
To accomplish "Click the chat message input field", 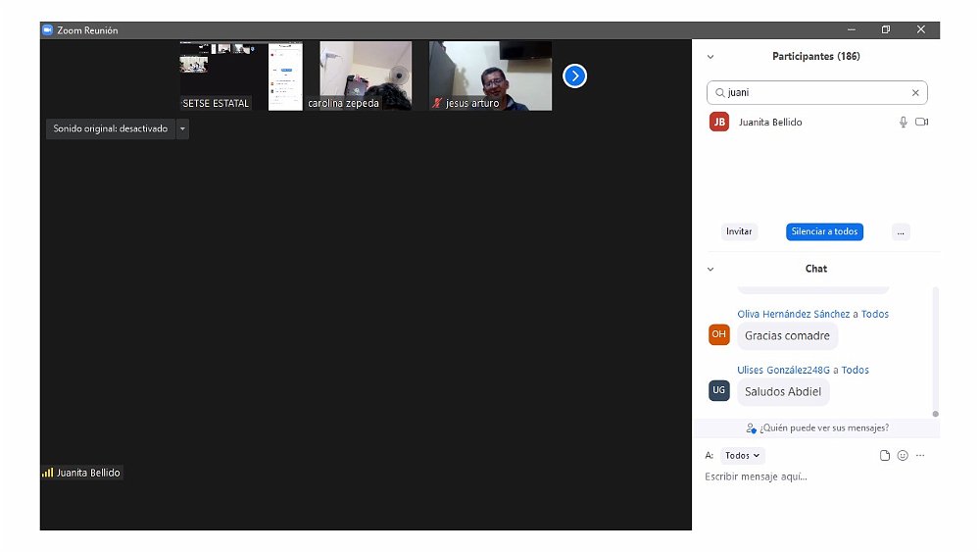I will click(x=813, y=477).
